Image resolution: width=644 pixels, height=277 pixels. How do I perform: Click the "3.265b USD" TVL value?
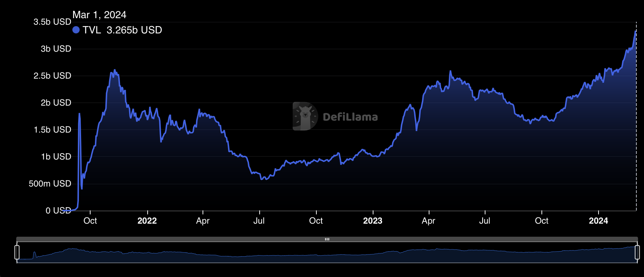point(134,30)
